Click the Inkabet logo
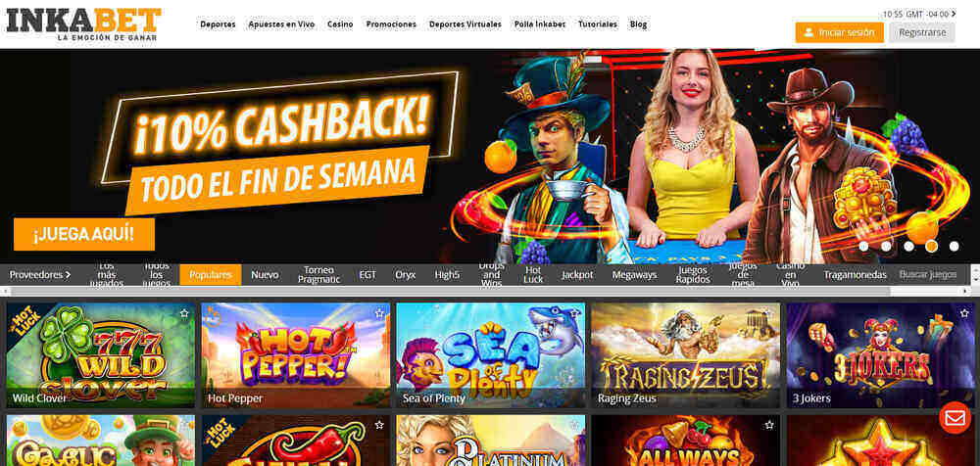The height and width of the screenshot is (466, 980). tap(83, 24)
